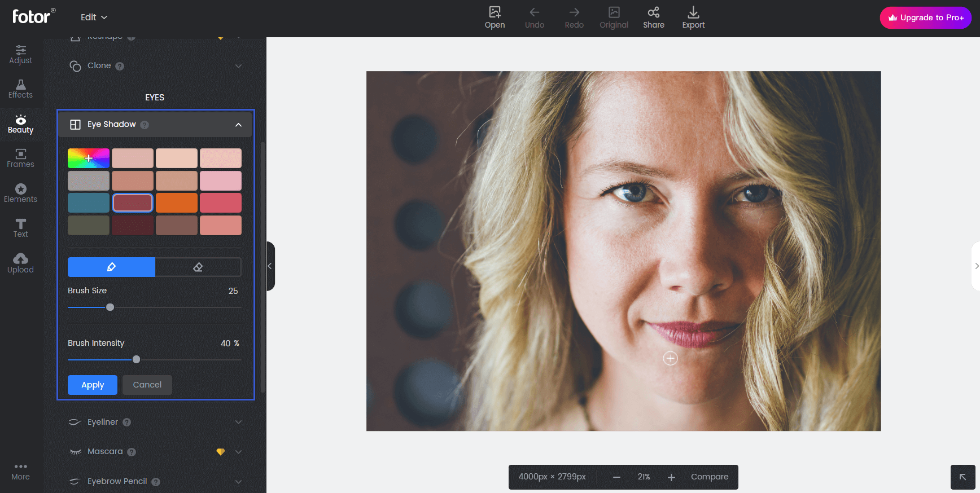980x493 pixels.
Task: Expand the right side panel
Action: [975, 266]
